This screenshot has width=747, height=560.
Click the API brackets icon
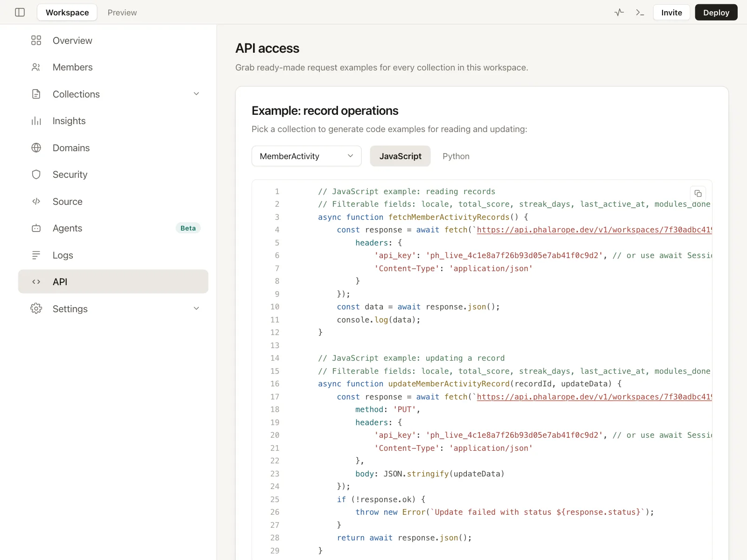coord(36,281)
